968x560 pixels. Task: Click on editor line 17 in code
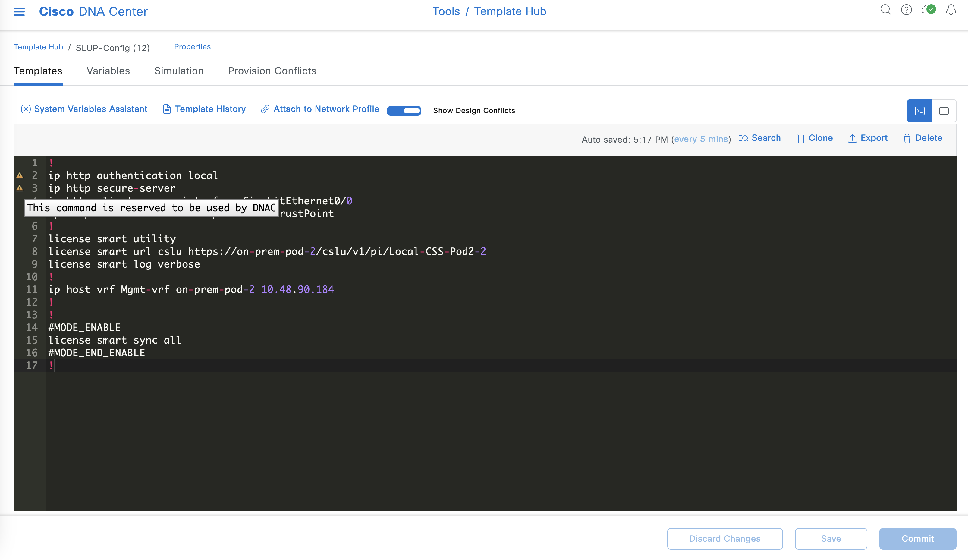231,365
